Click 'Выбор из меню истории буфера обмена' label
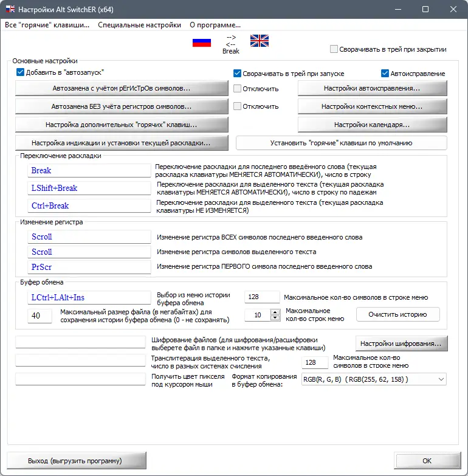The width and height of the screenshot is (468, 476). (193, 298)
